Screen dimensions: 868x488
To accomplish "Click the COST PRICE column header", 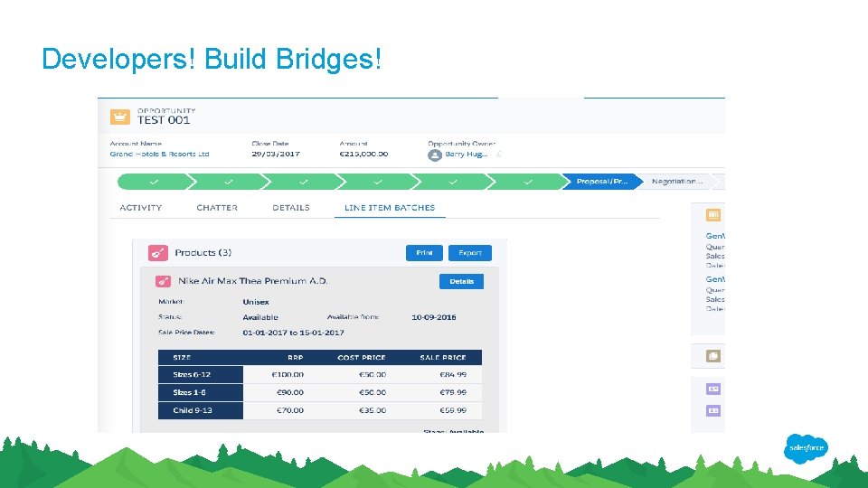I will [362, 358].
